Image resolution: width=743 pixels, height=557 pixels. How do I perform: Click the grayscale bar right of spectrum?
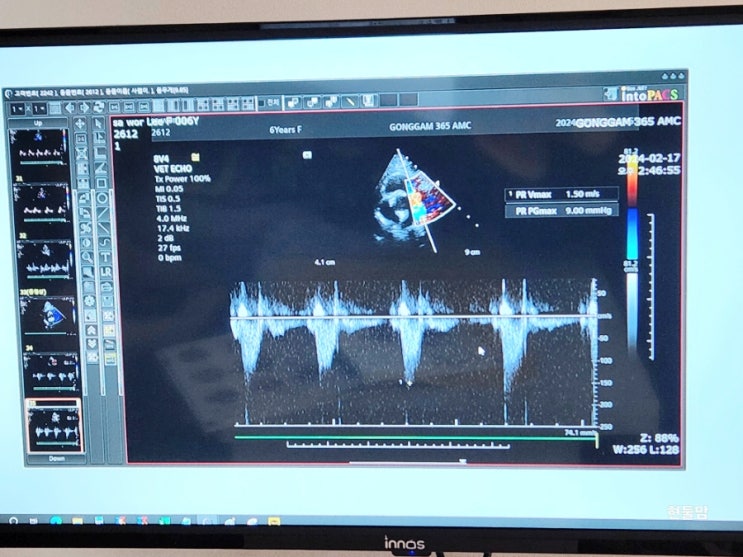(633, 313)
